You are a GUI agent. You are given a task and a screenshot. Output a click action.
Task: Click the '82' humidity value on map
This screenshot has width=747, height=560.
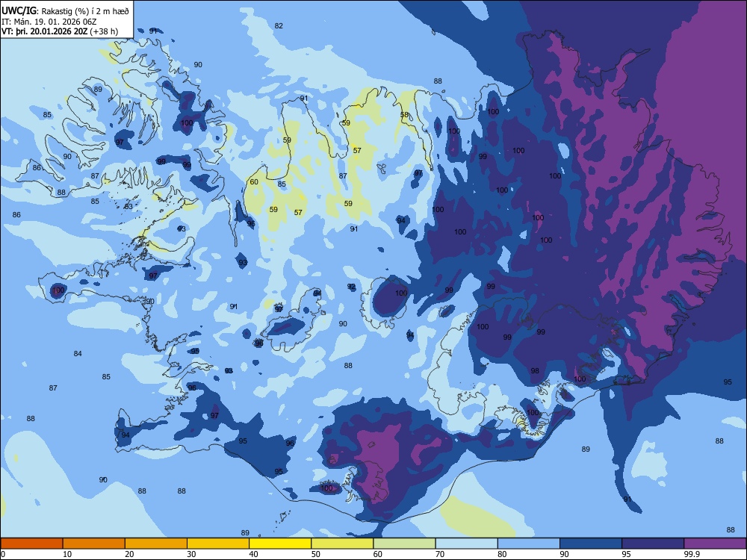pos(279,25)
